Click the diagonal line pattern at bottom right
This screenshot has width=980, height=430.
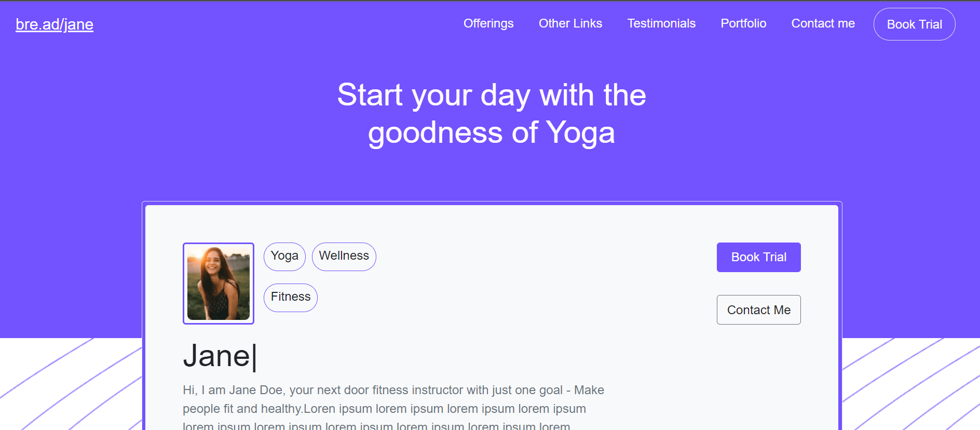(x=911, y=384)
